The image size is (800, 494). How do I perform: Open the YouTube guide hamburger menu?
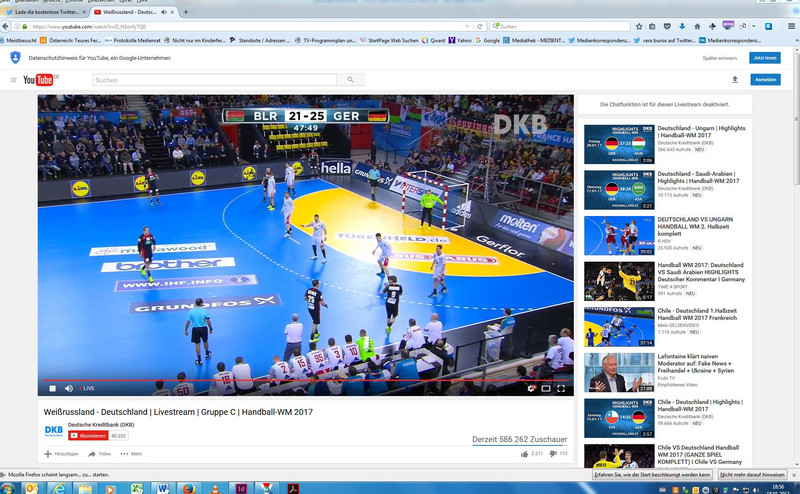click(x=14, y=80)
